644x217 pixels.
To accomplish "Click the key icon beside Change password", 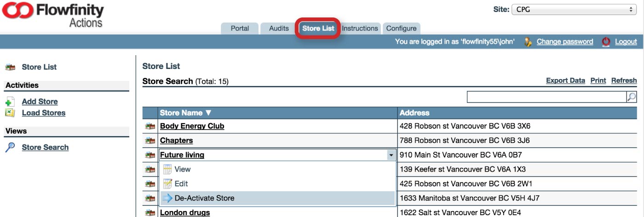I will click(x=529, y=42).
